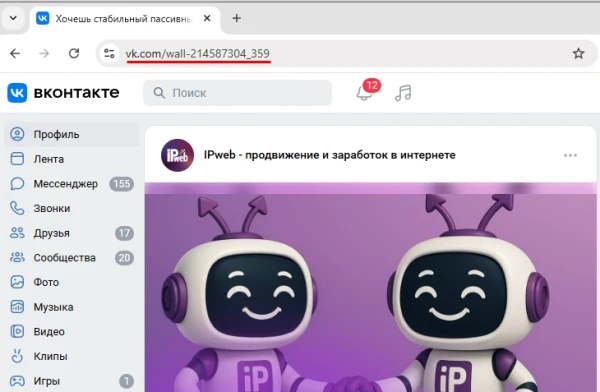
Task: Open Видео in the sidebar
Action: (72, 332)
